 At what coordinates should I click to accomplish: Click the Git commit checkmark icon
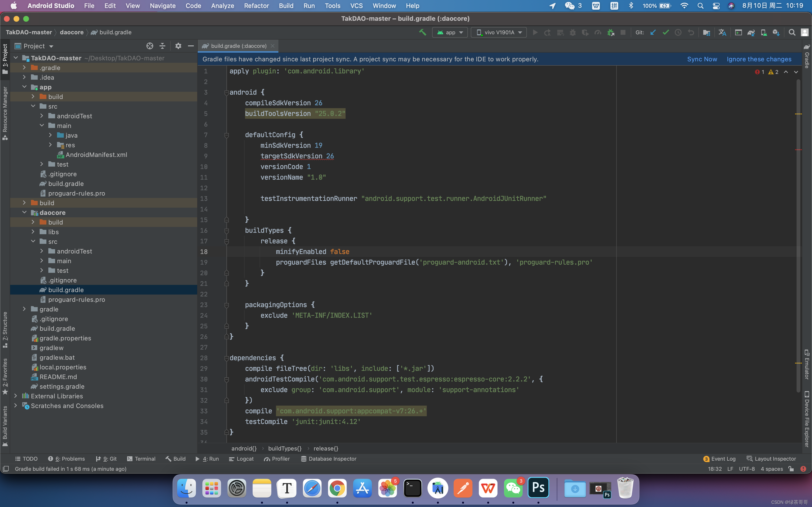pos(666,32)
